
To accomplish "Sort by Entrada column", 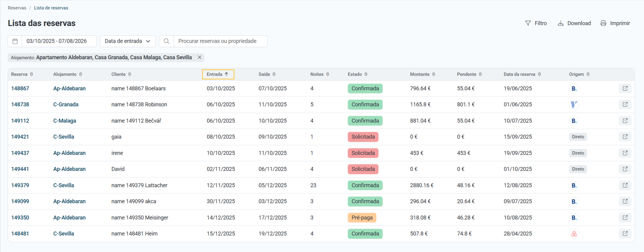I will tap(218, 74).
